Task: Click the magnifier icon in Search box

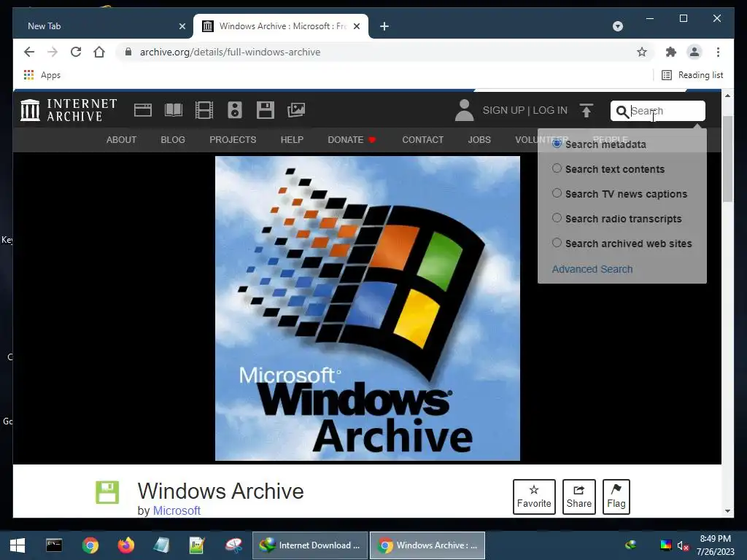Action: click(x=622, y=112)
